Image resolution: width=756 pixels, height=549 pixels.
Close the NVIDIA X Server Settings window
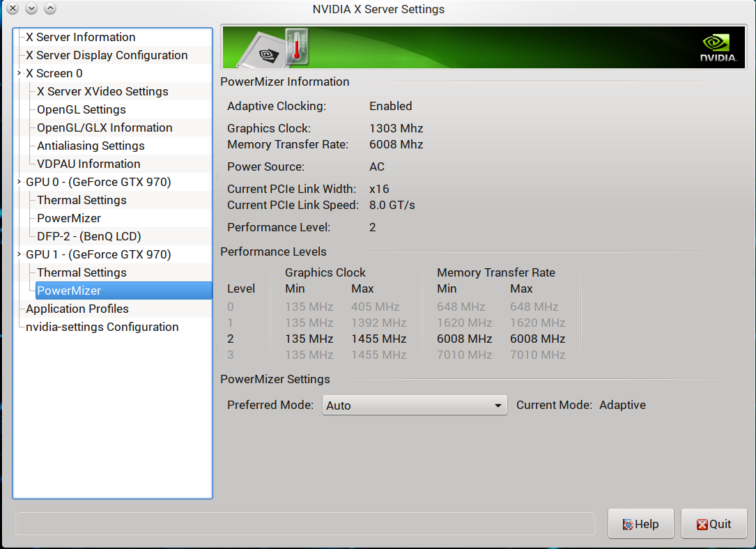click(x=13, y=8)
